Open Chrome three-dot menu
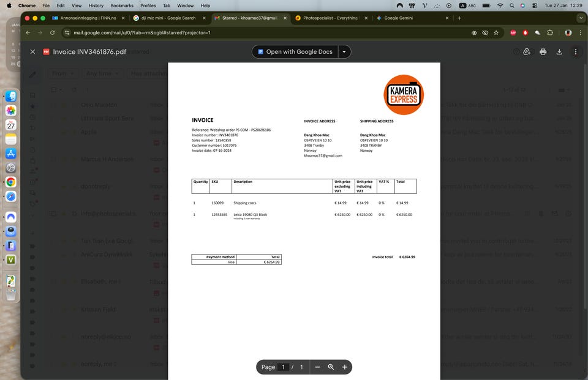The height and width of the screenshot is (380, 588). (x=581, y=32)
